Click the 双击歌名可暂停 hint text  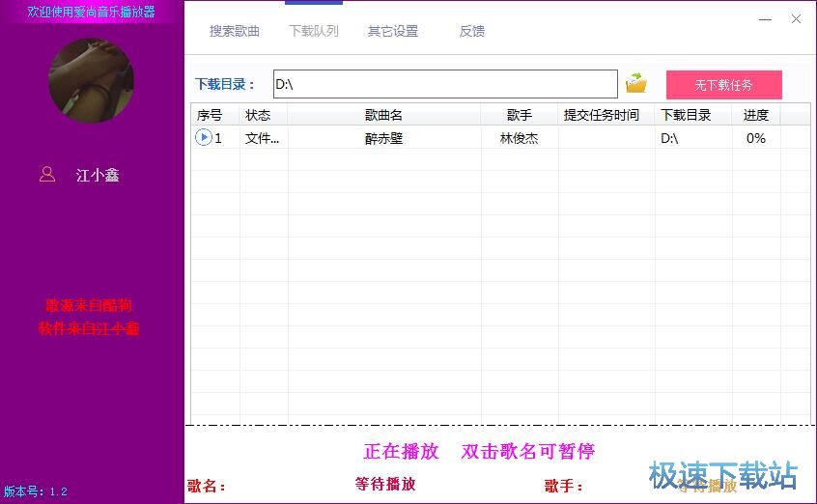click(528, 451)
